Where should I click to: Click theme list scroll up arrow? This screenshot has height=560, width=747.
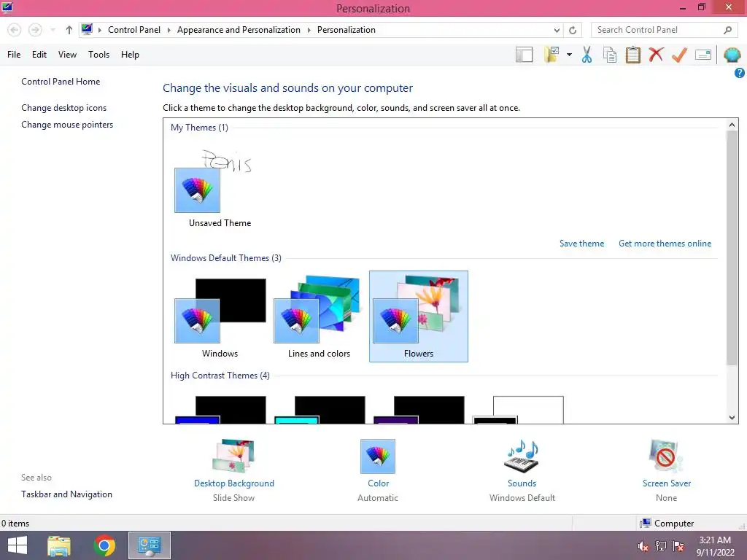click(x=732, y=125)
